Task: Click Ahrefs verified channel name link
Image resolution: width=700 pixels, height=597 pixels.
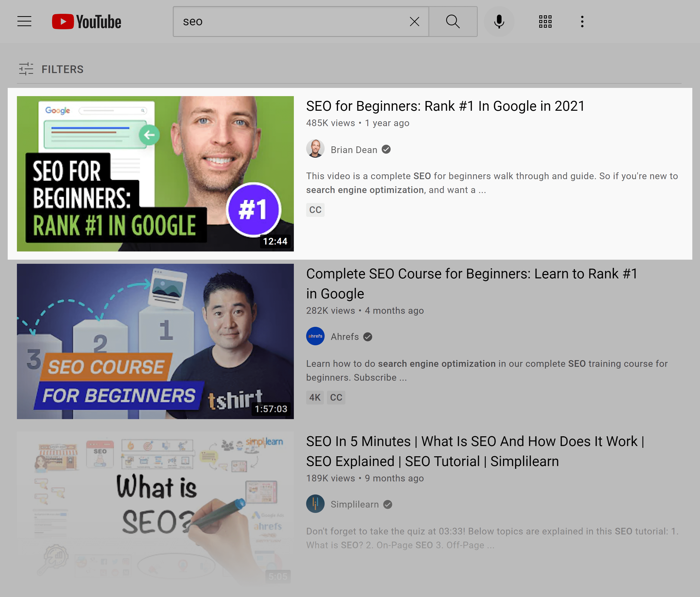Action: 345,336
